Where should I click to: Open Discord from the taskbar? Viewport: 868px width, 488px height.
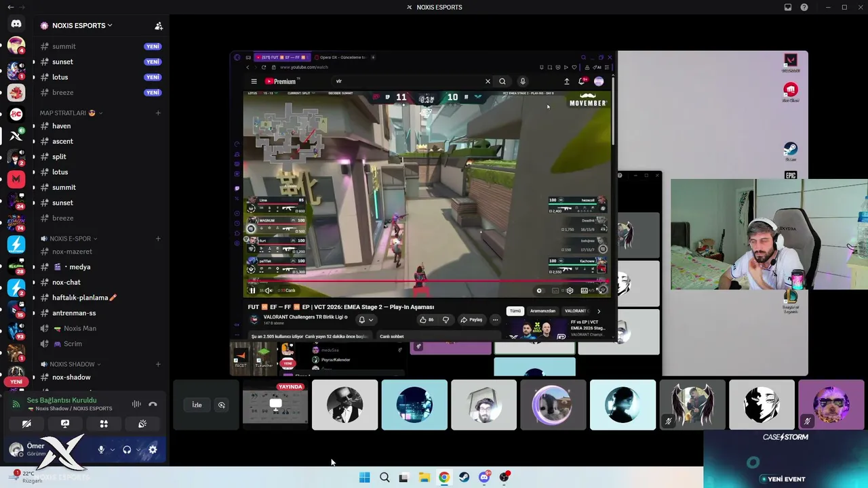pos(484,477)
